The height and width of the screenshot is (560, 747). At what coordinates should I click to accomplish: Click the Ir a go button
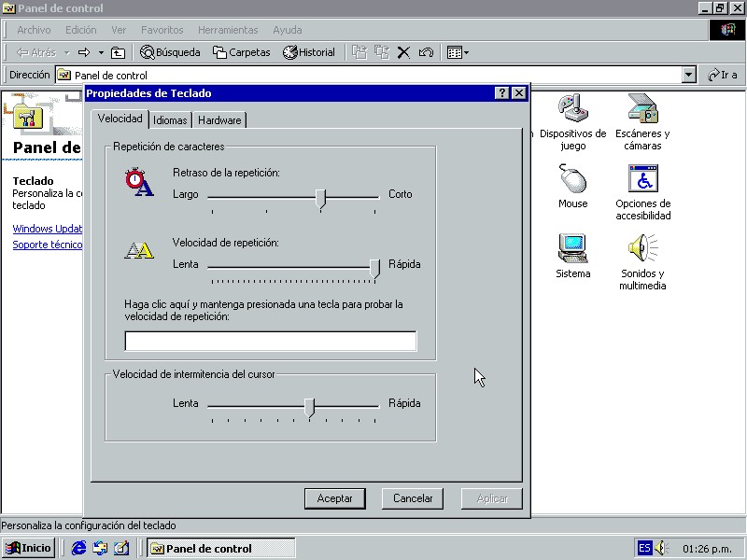722,76
